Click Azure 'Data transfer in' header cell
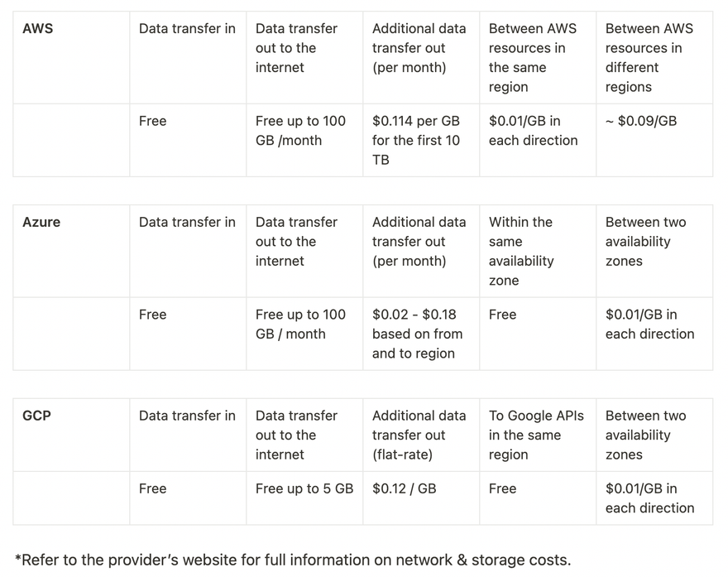 188,251
